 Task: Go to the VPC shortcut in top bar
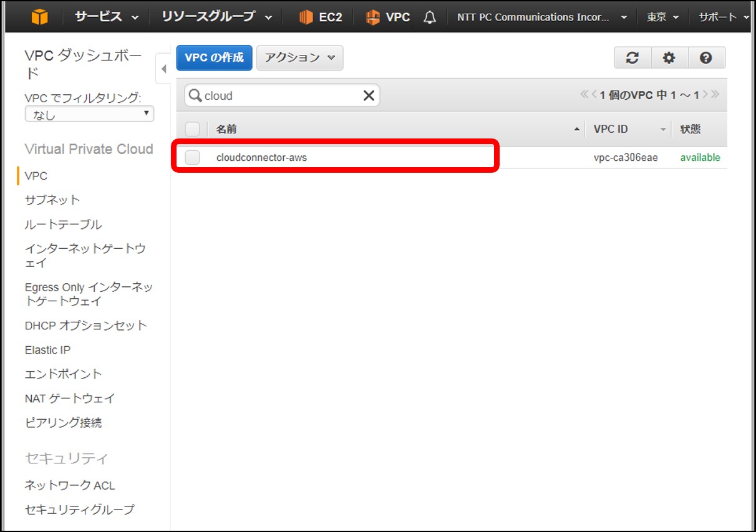point(388,17)
